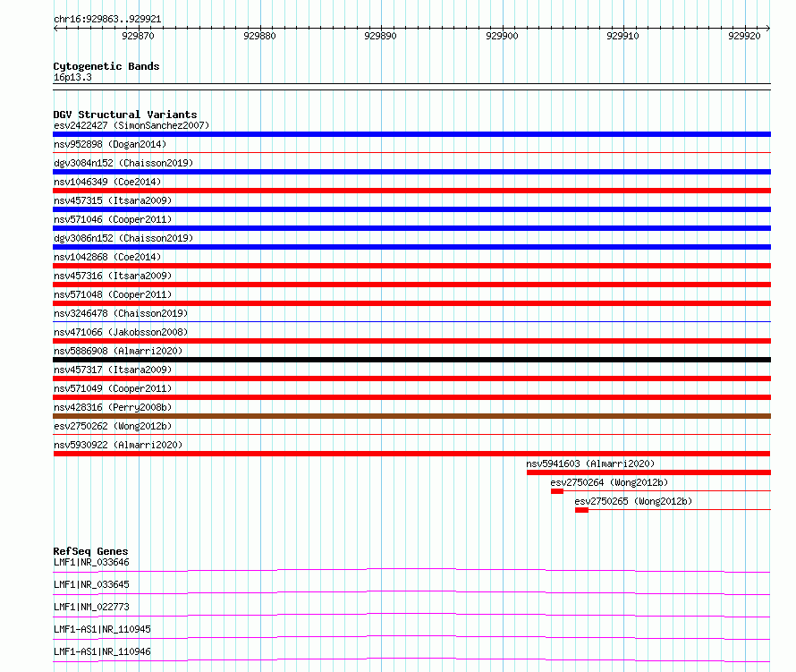Click the LMF1-AS1|NR_110945 gene label

[102, 629]
